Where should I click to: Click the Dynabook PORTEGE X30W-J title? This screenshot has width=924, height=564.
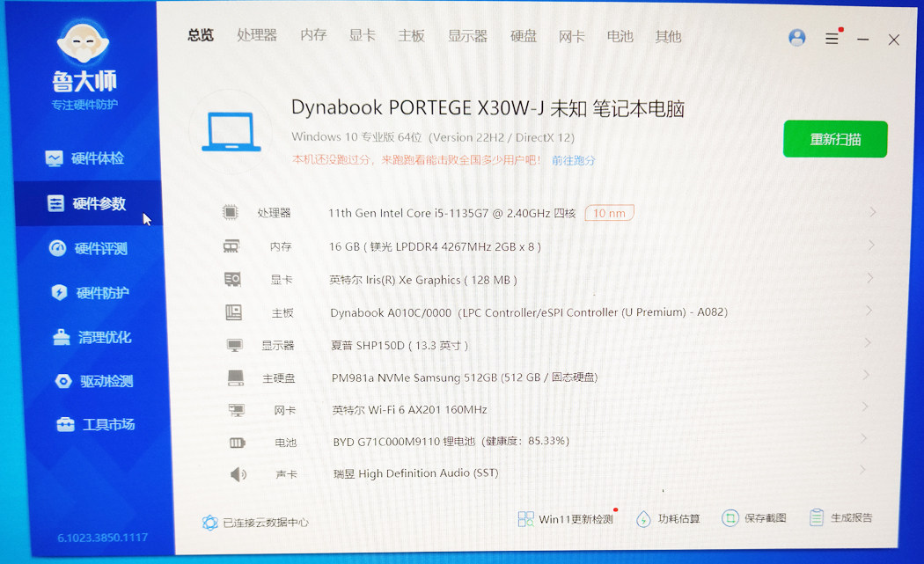[x=488, y=108]
